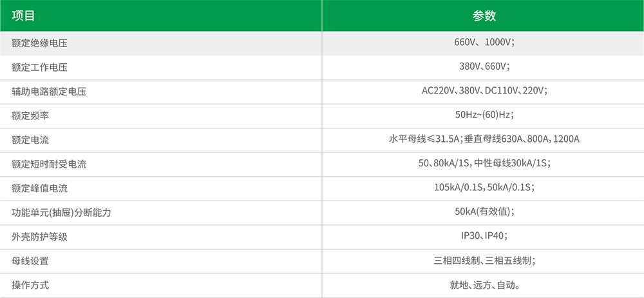Select the 额定电流 row label
Viewport: 644px width, 298px height.
30,140
